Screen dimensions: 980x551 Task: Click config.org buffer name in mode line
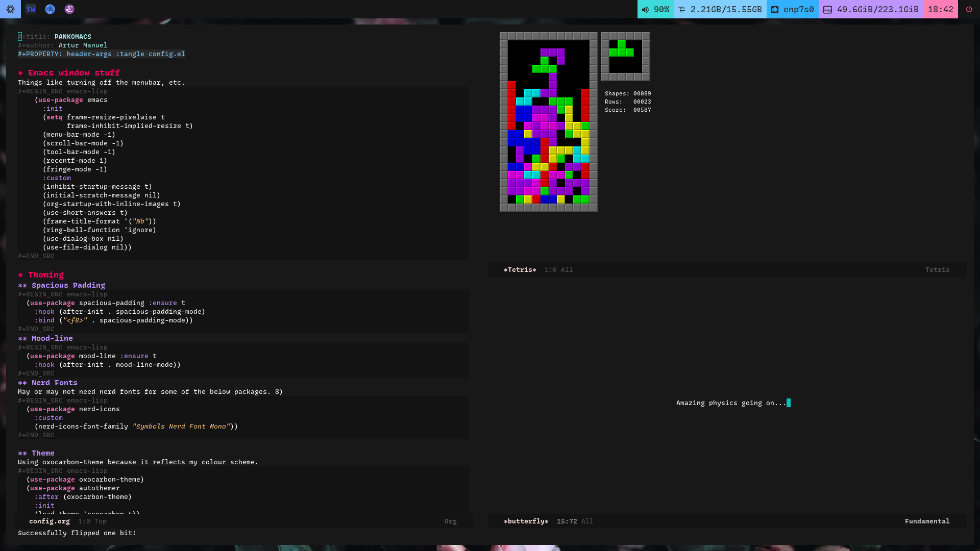point(50,521)
